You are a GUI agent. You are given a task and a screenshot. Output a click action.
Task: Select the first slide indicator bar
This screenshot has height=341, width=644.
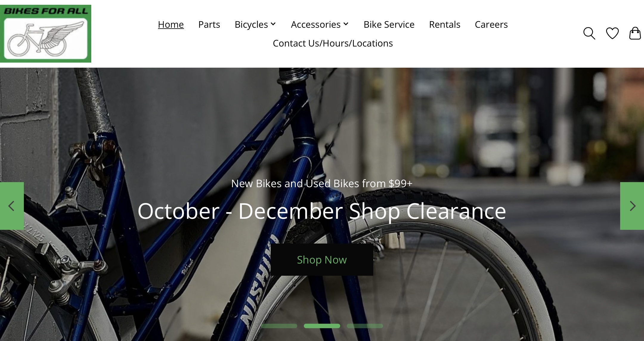tap(279, 326)
